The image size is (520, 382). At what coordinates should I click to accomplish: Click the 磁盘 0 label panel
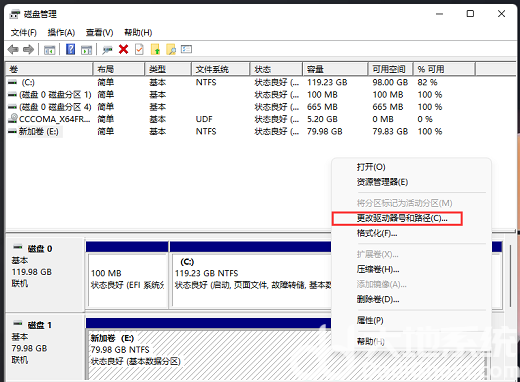point(45,274)
